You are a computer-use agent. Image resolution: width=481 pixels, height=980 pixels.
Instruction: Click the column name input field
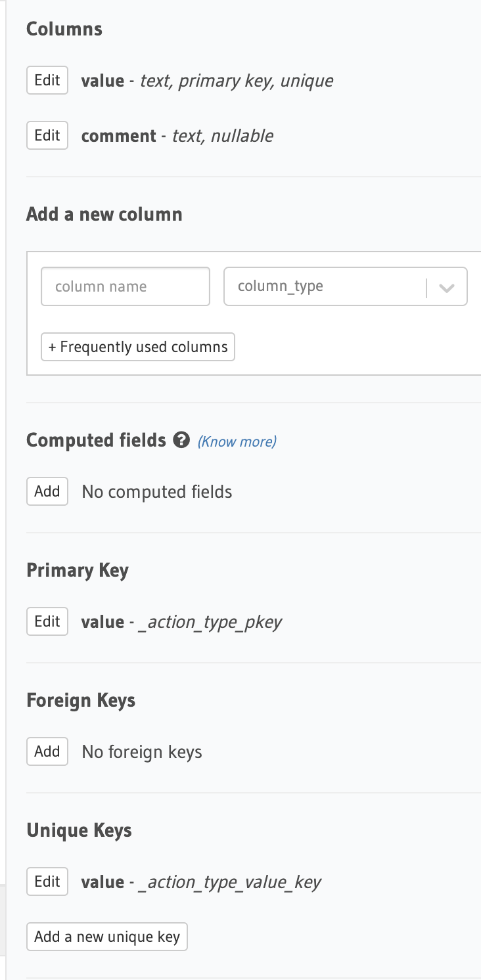coord(125,286)
